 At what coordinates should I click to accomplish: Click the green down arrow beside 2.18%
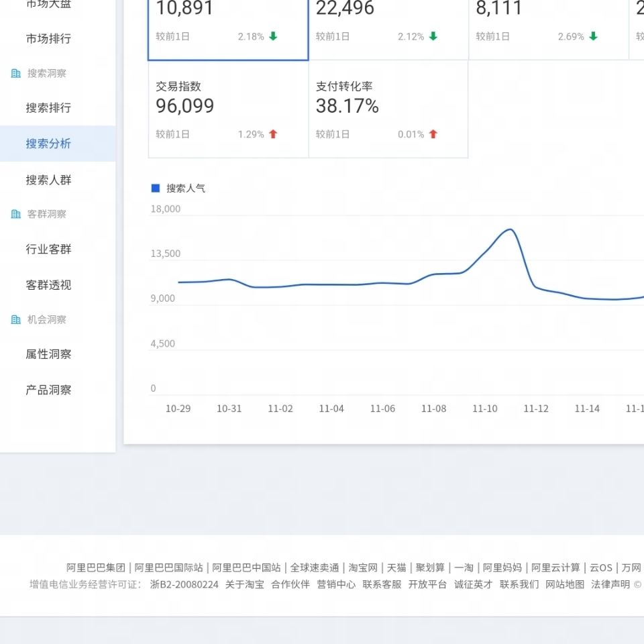coord(273,36)
